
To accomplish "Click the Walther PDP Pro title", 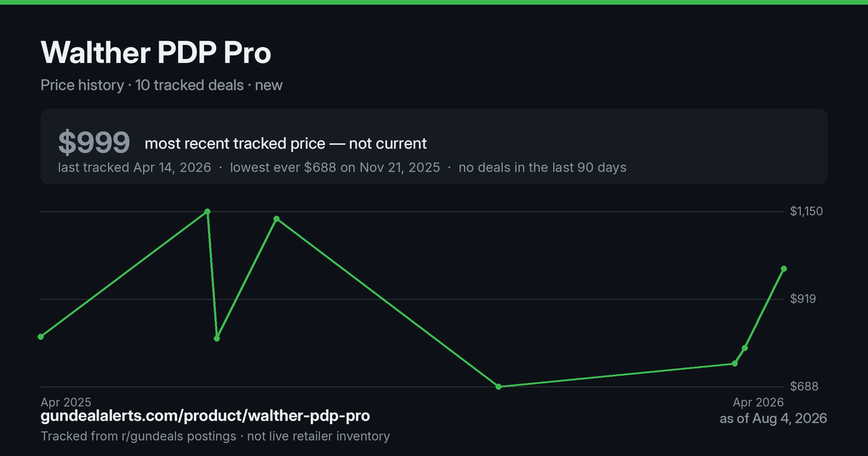I will click(156, 53).
